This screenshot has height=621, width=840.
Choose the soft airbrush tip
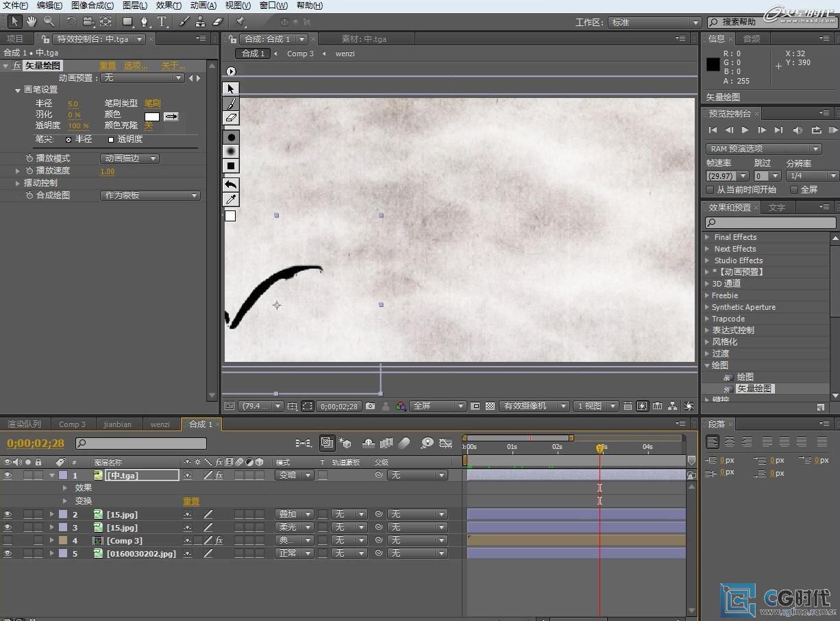[x=231, y=151]
